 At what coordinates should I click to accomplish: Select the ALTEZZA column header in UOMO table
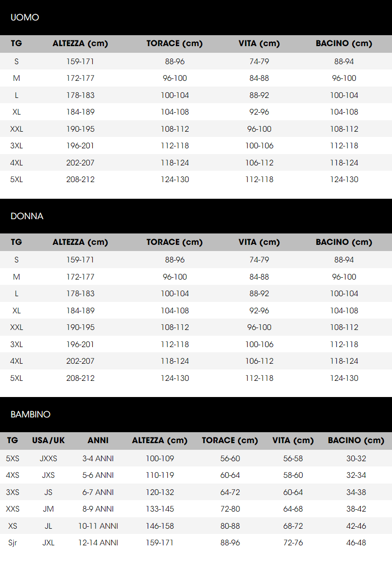pos(80,44)
